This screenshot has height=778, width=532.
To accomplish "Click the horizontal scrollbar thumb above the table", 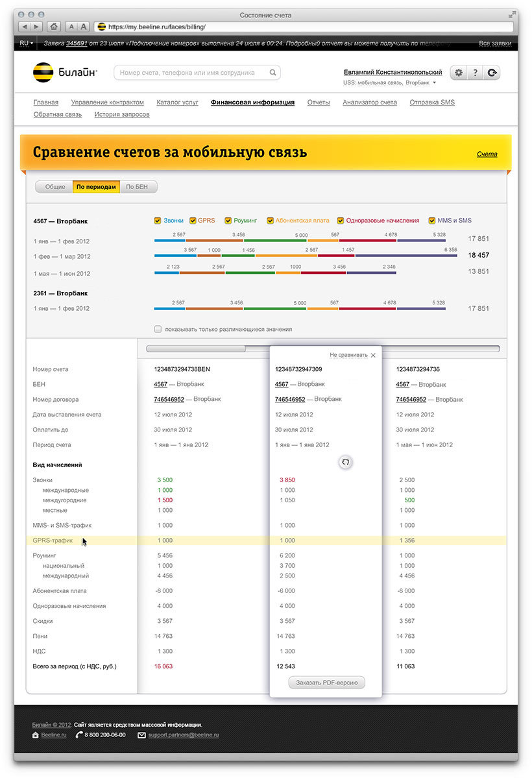I will click(196, 348).
